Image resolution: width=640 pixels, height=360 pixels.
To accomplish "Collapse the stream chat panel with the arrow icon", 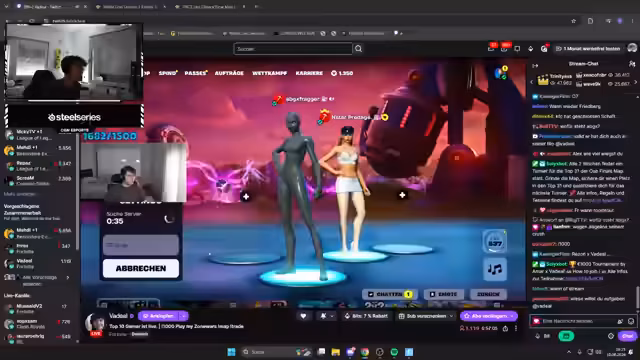I will pyautogui.click(x=535, y=66).
